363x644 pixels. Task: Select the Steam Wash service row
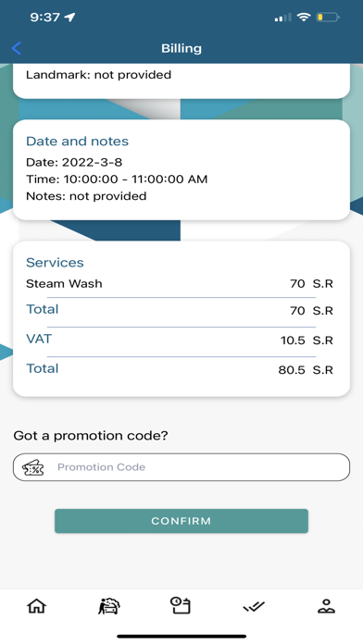point(180,284)
